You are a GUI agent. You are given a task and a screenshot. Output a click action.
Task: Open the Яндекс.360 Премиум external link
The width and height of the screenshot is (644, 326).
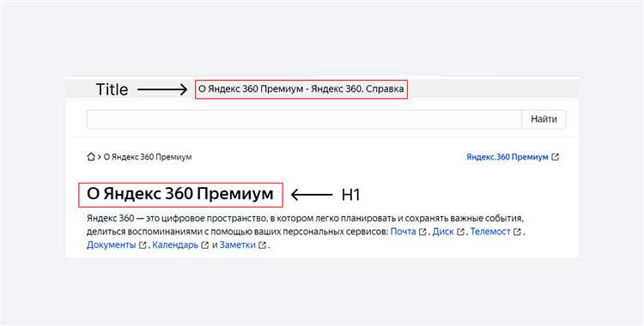click(507, 157)
